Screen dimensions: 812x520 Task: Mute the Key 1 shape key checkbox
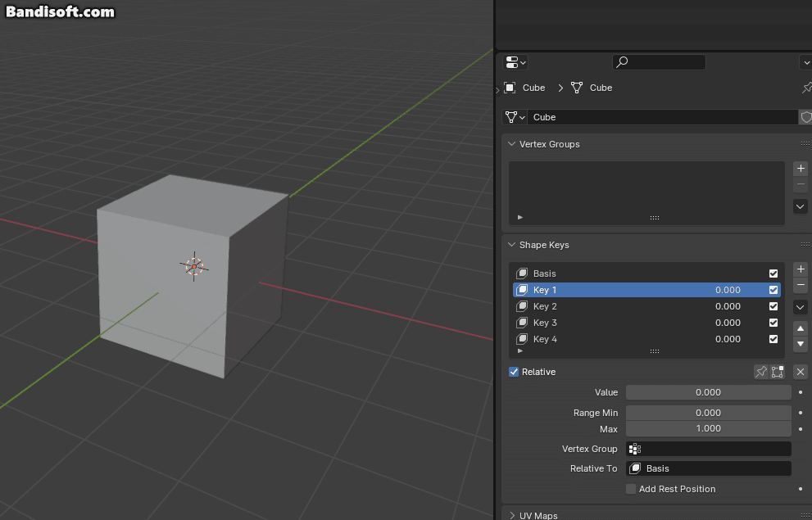pyautogui.click(x=773, y=290)
